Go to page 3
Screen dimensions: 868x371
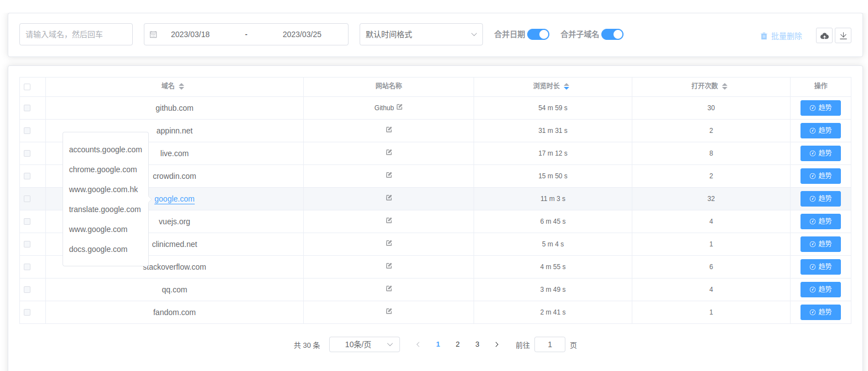click(477, 344)
